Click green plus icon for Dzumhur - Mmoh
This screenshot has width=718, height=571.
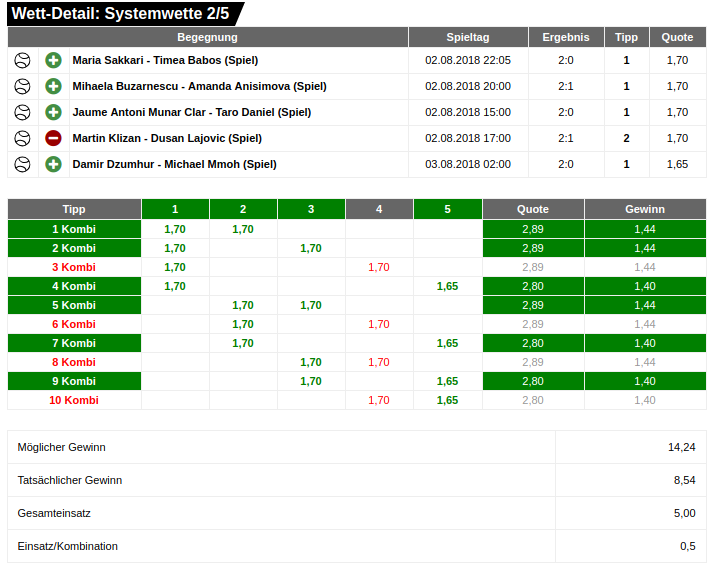(54, 164)
